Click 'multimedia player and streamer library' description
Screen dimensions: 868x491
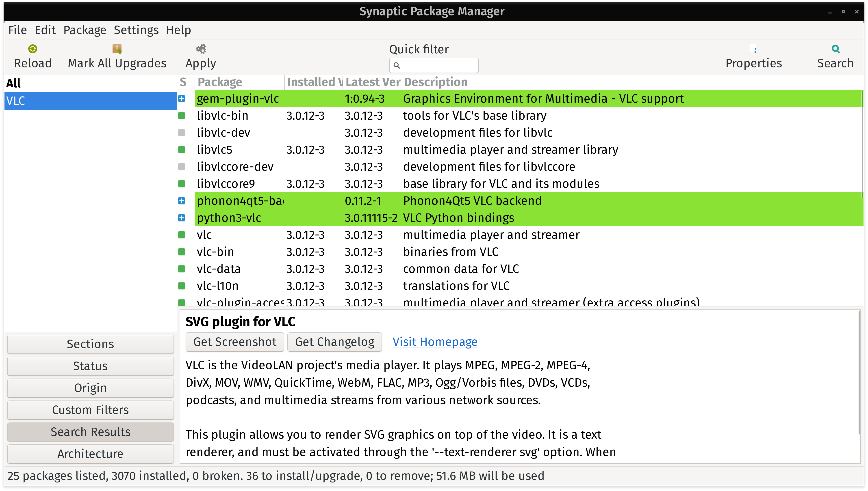click(511, 150)
